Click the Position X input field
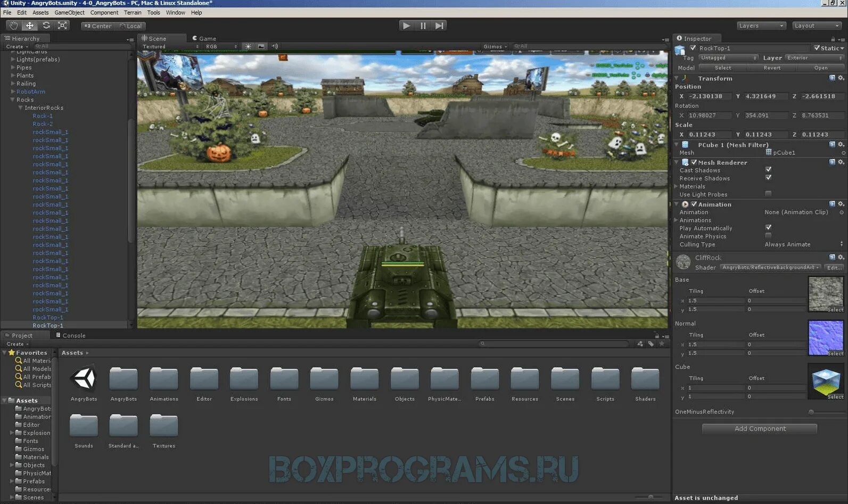The height and width of the screenshot is (504, 848). (x=710, y=96)
